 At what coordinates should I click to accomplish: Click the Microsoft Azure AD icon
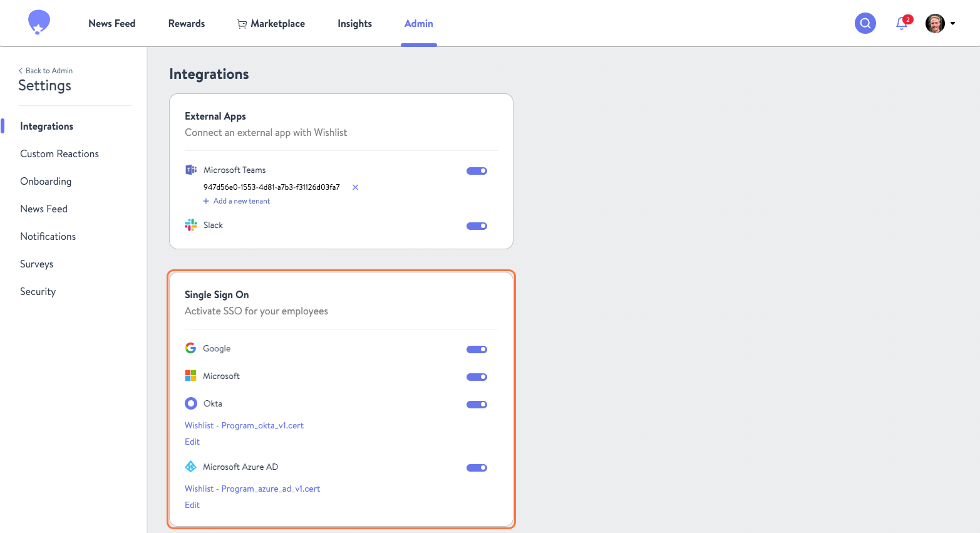(190, 467)
